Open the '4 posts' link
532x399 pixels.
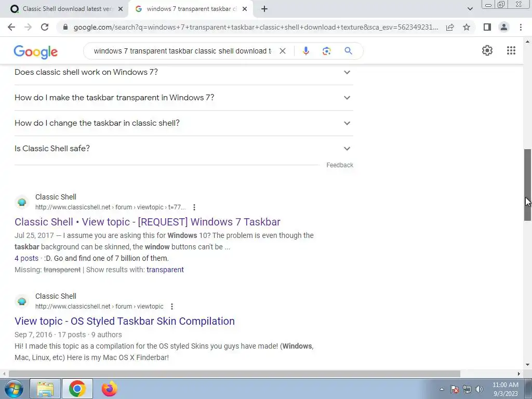click(26, 258)
